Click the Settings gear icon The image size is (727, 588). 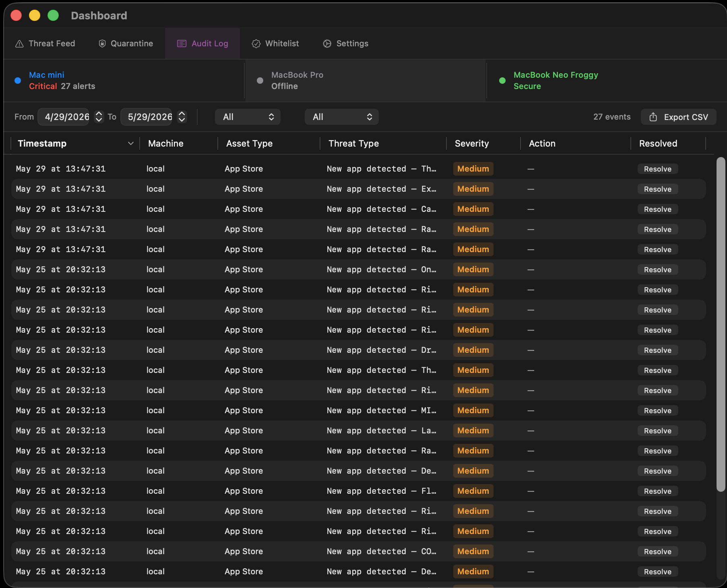coord(327,43)
